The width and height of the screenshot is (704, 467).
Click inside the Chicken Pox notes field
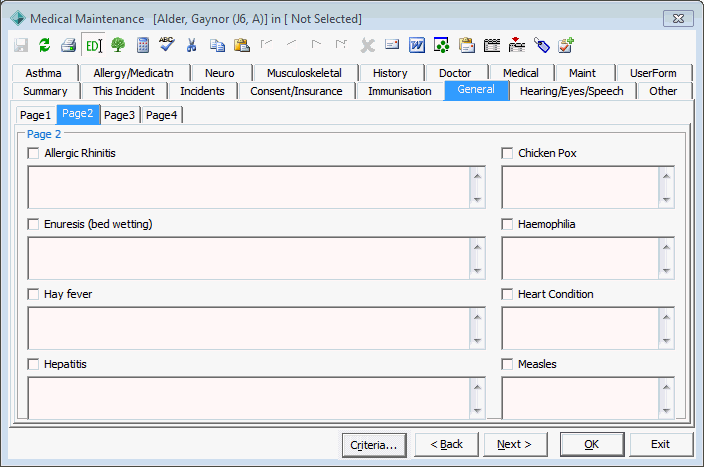point(580,187)
